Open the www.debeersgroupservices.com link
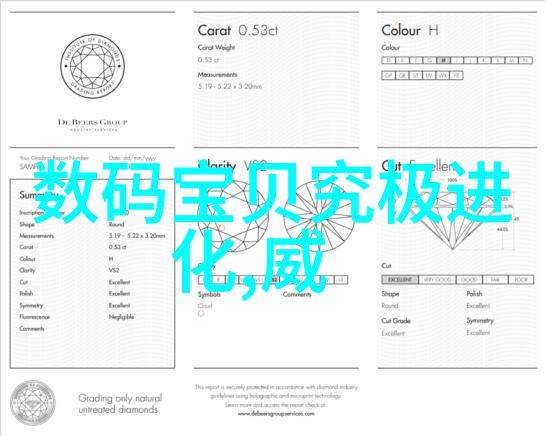 [x=276, y=414]
